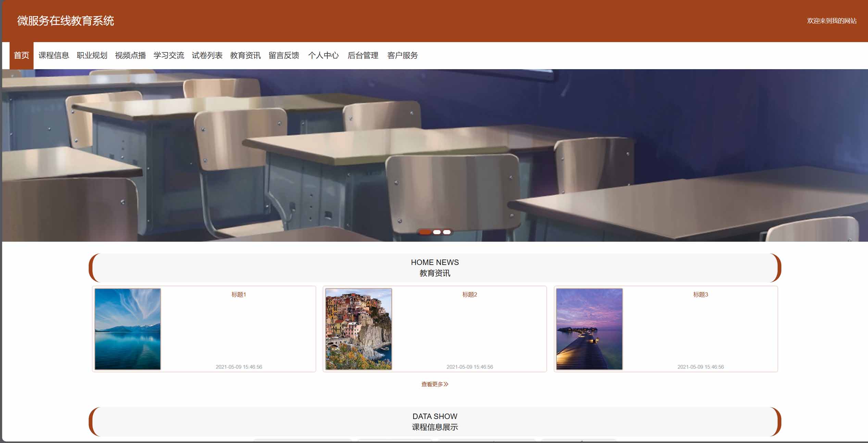This screenshot has height=443, width=868.
Task: Open the sunset pier thumbnail for 标题3
Action: [589, 329]
